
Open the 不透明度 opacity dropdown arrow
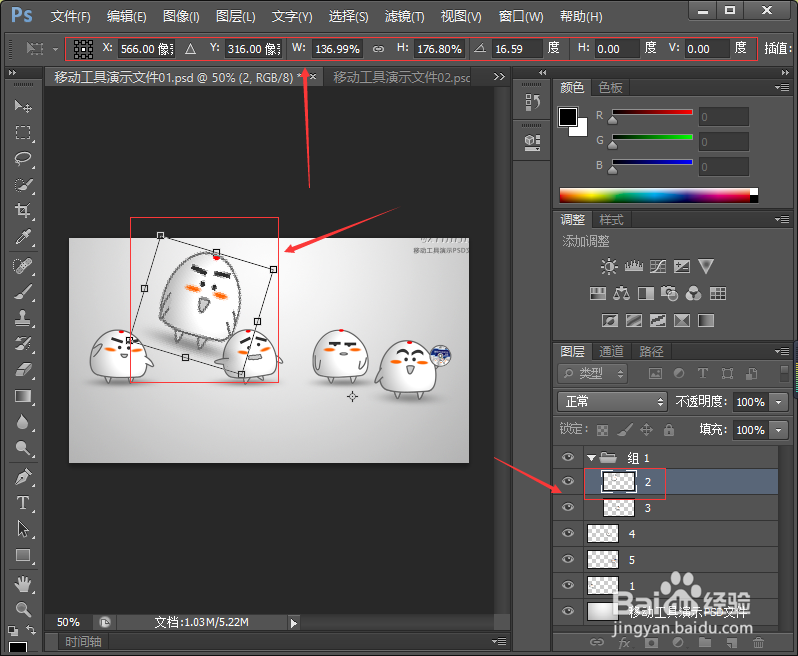pyautogui.click(x=779, y=402)
